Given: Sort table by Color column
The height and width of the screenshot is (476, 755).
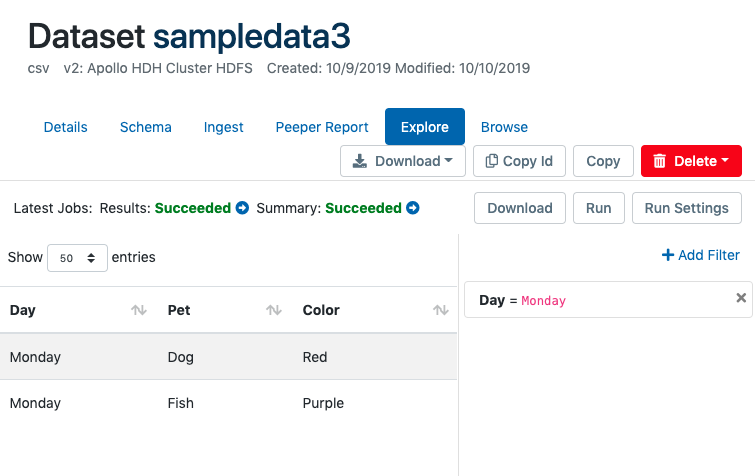Looking at the screenshot, I should coord(440,311).
